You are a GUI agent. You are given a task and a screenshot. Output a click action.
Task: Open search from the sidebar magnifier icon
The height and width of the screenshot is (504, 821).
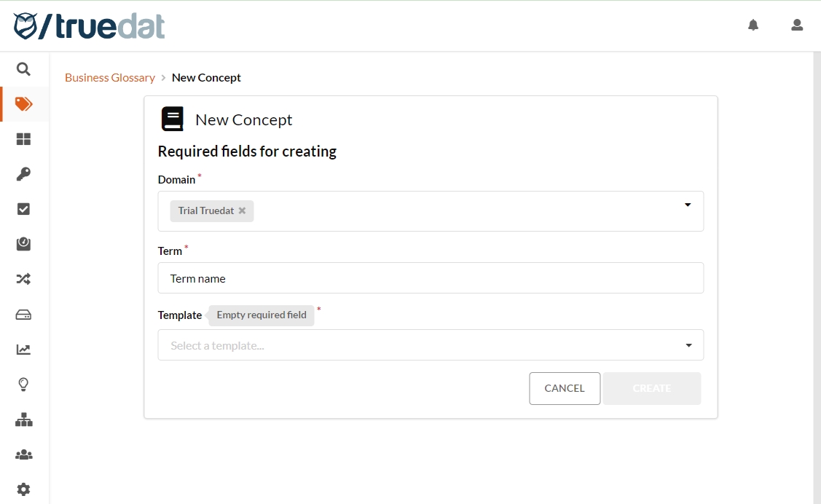tap(23, 69)
